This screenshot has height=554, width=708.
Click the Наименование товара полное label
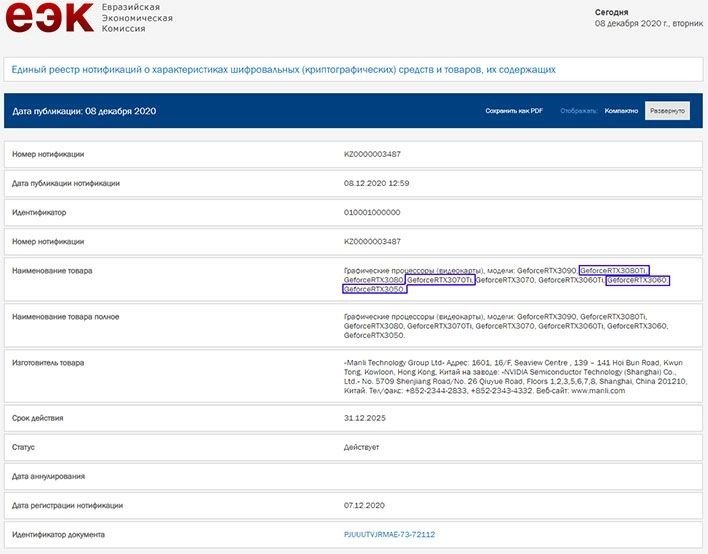pyautogui.click(x=65, y=317)
